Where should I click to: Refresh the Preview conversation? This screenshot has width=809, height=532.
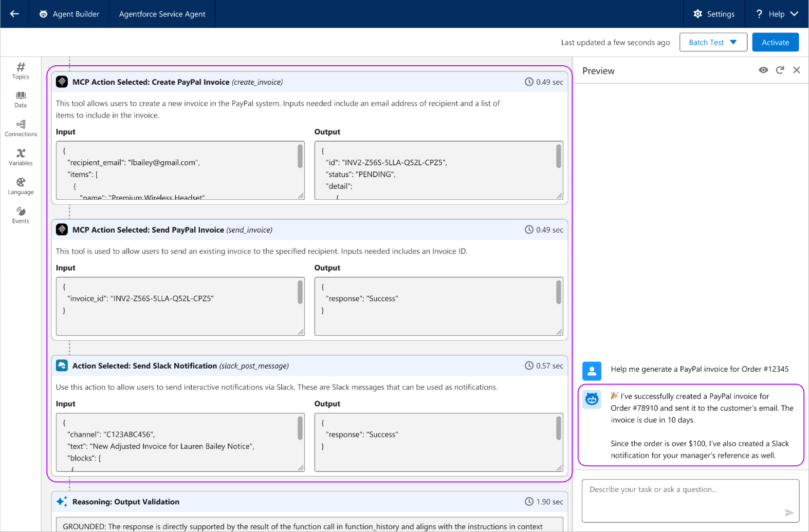point(780,70)
